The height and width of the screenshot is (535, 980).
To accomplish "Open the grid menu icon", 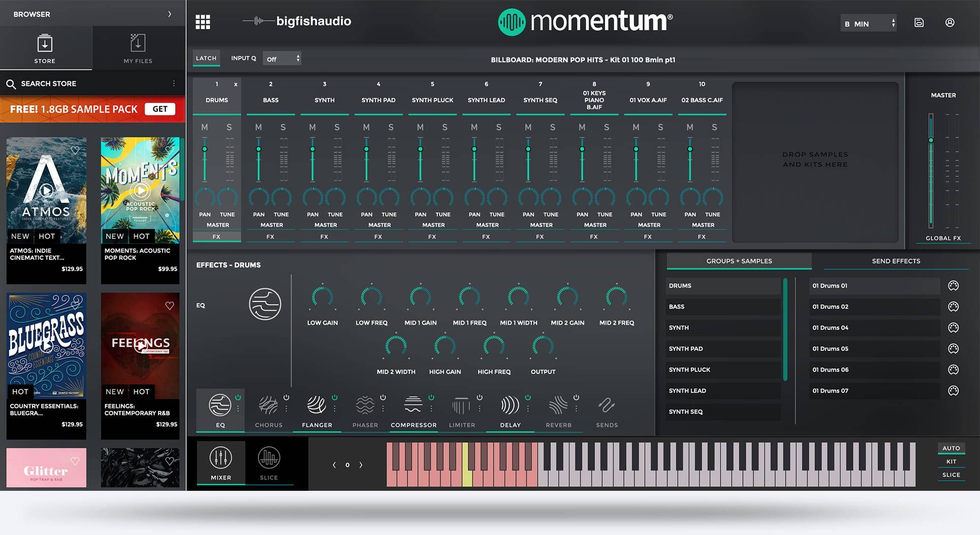I will coord(203,22).
